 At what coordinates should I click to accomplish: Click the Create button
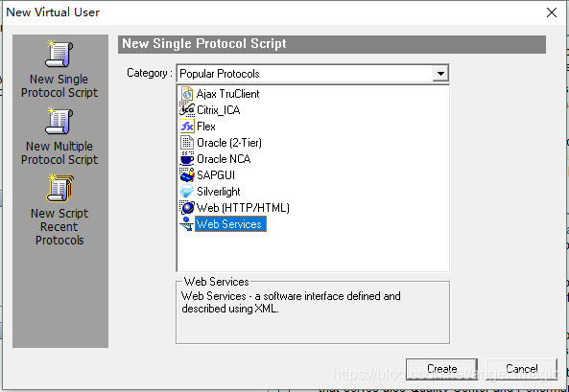click(x=441, y=369)
